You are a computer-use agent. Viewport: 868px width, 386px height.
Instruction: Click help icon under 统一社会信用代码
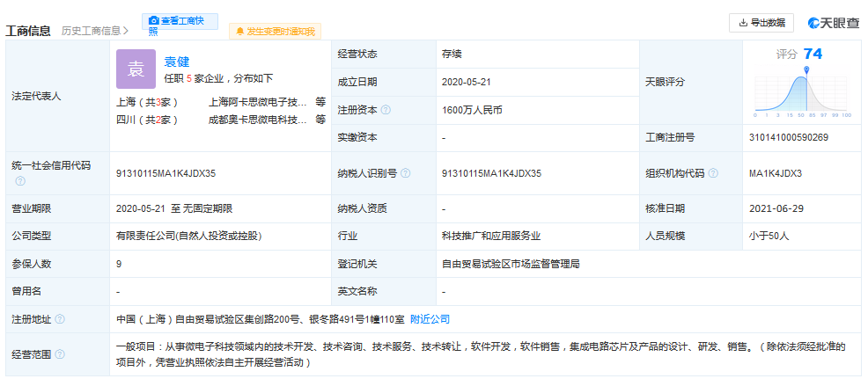[x=20, y=181]
